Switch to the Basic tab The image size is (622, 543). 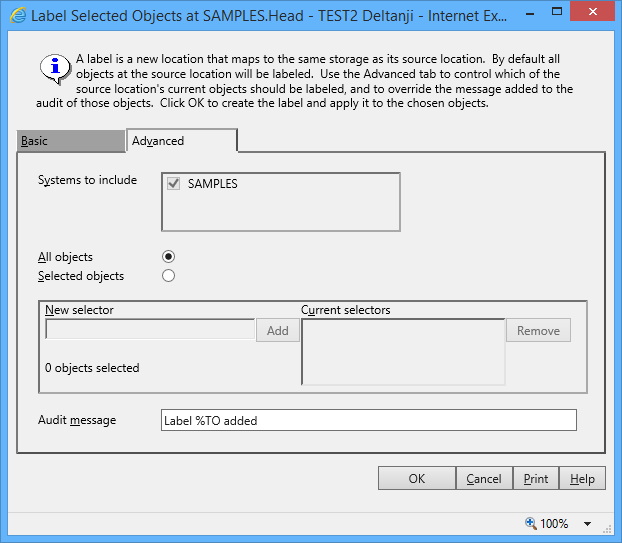(69, 141)
